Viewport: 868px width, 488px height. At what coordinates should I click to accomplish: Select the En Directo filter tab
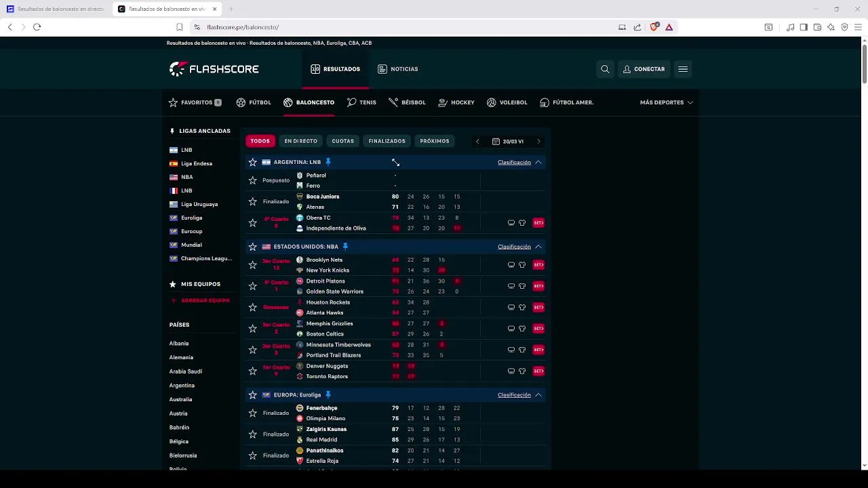click(x=301, y=142)
